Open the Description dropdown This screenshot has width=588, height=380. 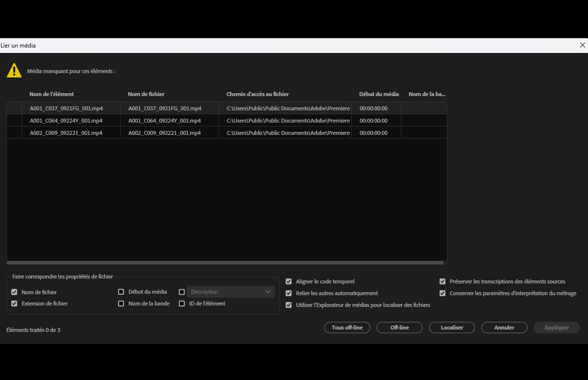231,292
